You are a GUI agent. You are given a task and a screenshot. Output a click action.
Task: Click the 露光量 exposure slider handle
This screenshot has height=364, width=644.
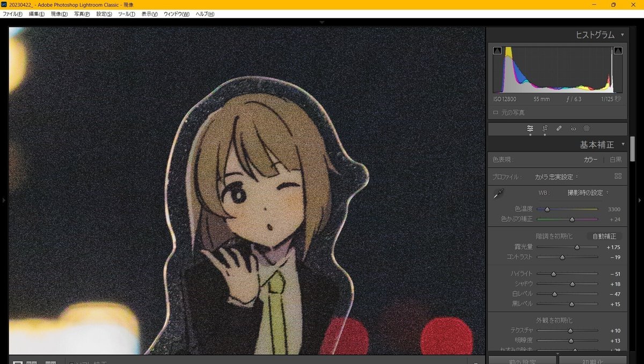pyautogui.click(x=577, y=247)
